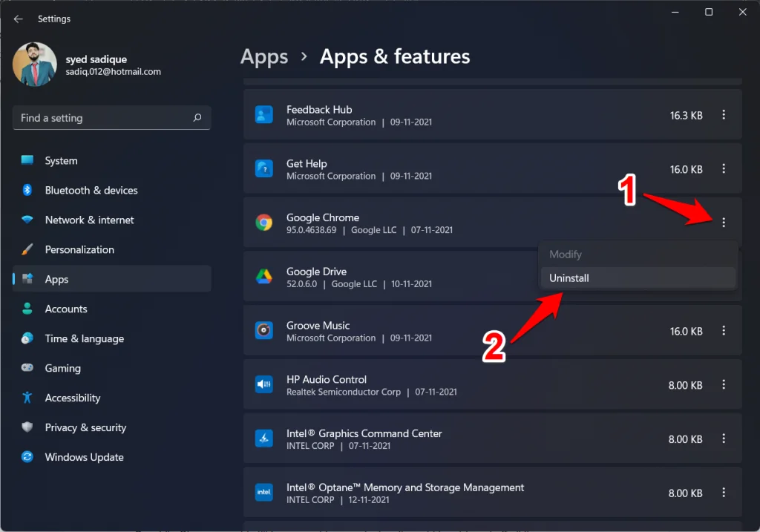
Task: Open the Accounts section
Action: [111, 309]
